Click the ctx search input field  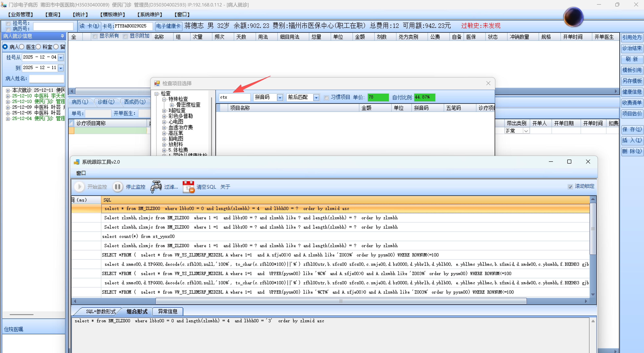(x=234, y=98)
